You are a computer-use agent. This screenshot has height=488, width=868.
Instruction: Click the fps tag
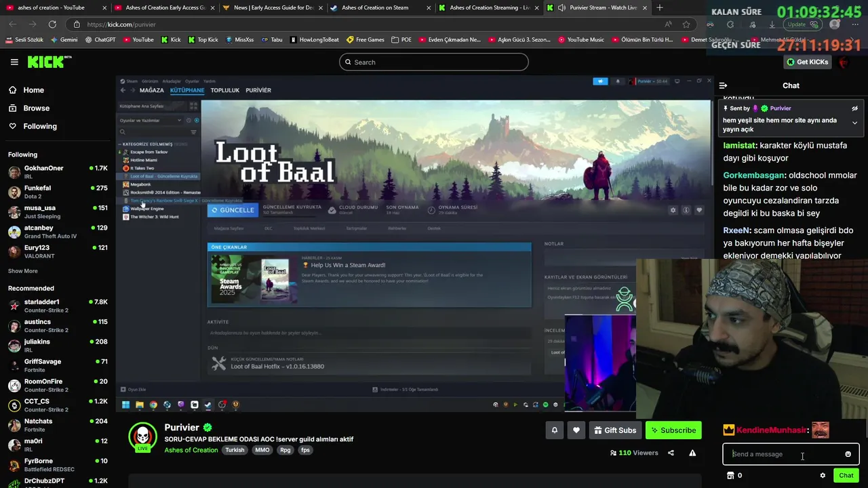click(305, 450)
